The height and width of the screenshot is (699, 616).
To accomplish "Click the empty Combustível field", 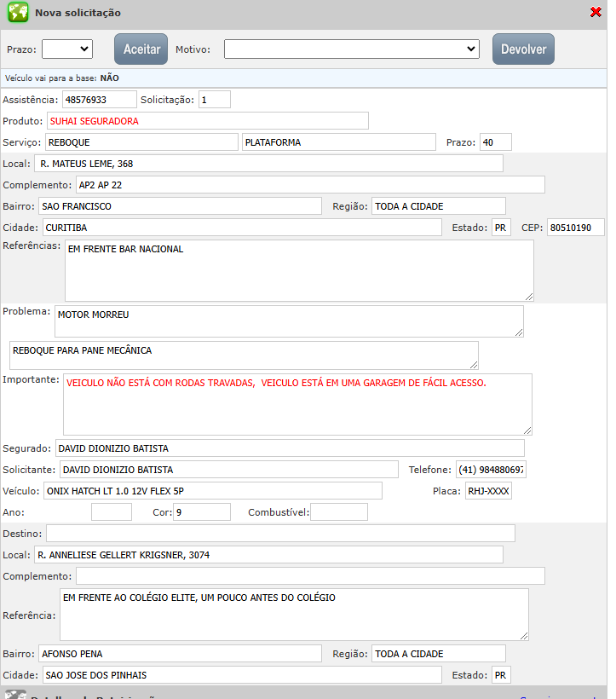I will 339,512.
